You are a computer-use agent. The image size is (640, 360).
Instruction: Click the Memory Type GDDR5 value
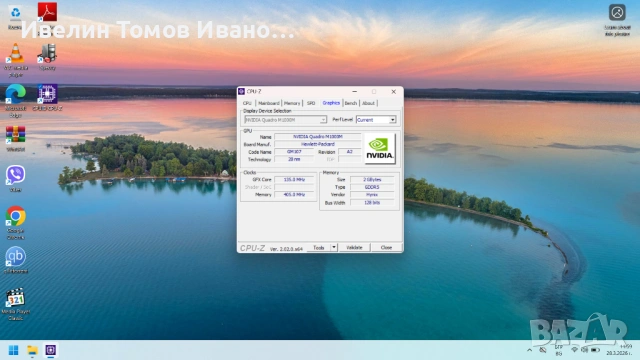372,187
